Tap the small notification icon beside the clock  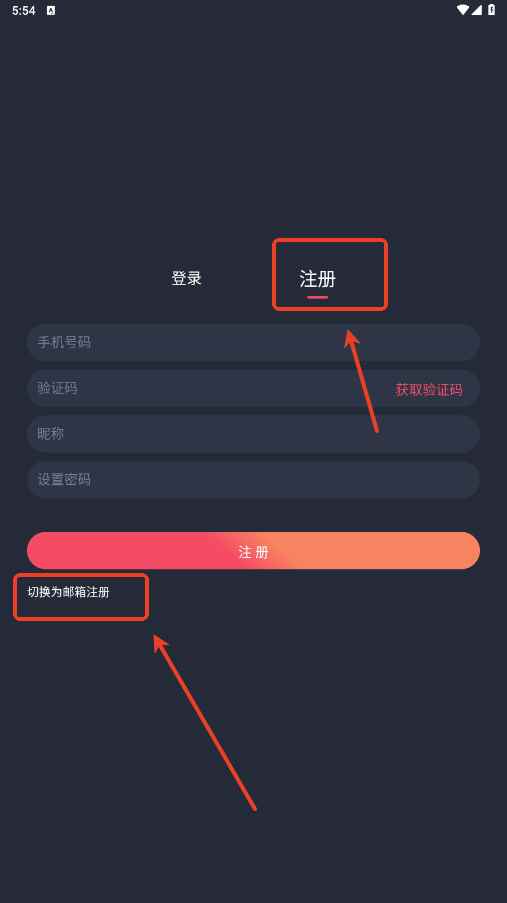point(51,10)
